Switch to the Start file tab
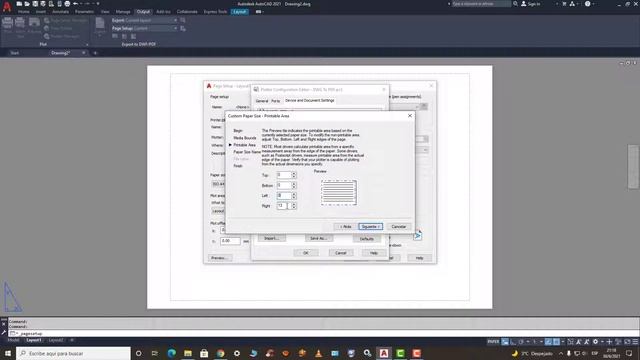 [15, 53]
